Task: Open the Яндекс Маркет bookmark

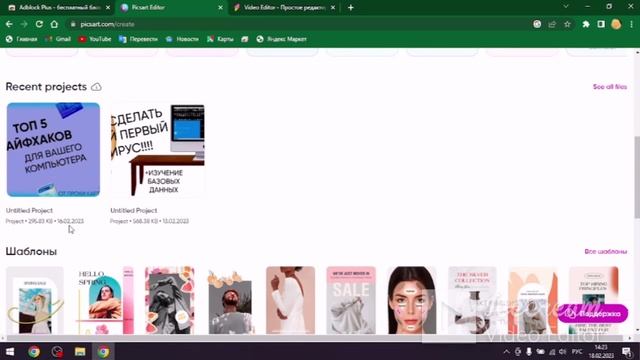Action: 281,39
